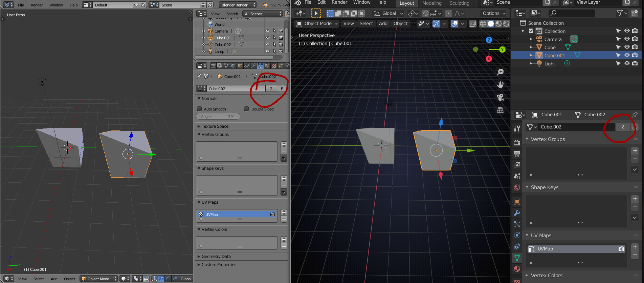Image resolution: width=644 pixels, height=283 pixels.
Task: Click the pin icon in Blender 2.80 properties header
Action: click(x=635, y=115)
